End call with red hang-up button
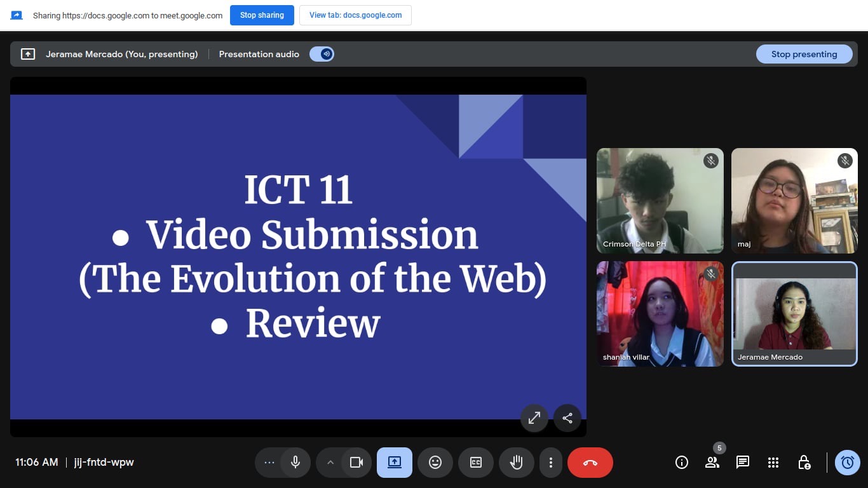Viewport: 868px width, 488px height. coord(590,463)
